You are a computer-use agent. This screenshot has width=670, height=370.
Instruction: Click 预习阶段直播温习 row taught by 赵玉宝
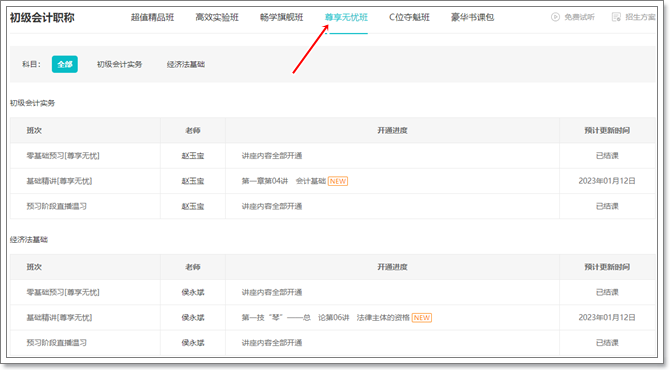click(333, 206)
